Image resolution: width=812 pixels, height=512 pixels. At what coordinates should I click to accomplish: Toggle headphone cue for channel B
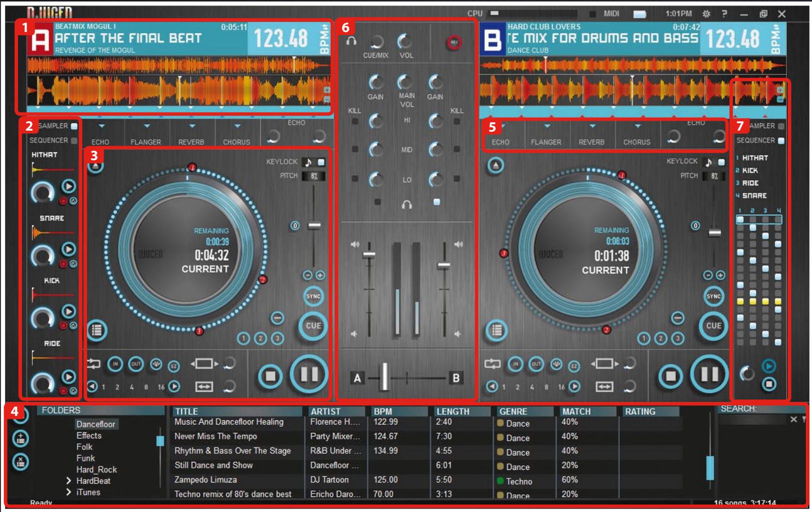click(x=437, y=202)
